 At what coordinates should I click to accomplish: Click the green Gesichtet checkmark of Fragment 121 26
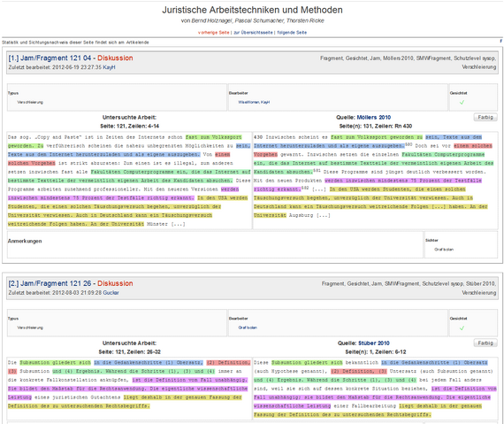coord(462,328)
